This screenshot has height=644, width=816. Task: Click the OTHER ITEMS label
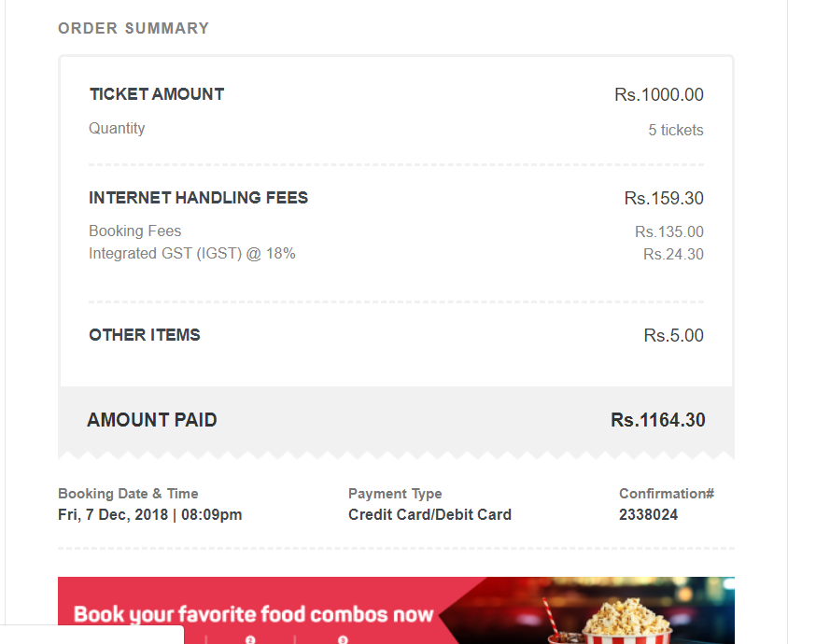[x=144, y=335]
